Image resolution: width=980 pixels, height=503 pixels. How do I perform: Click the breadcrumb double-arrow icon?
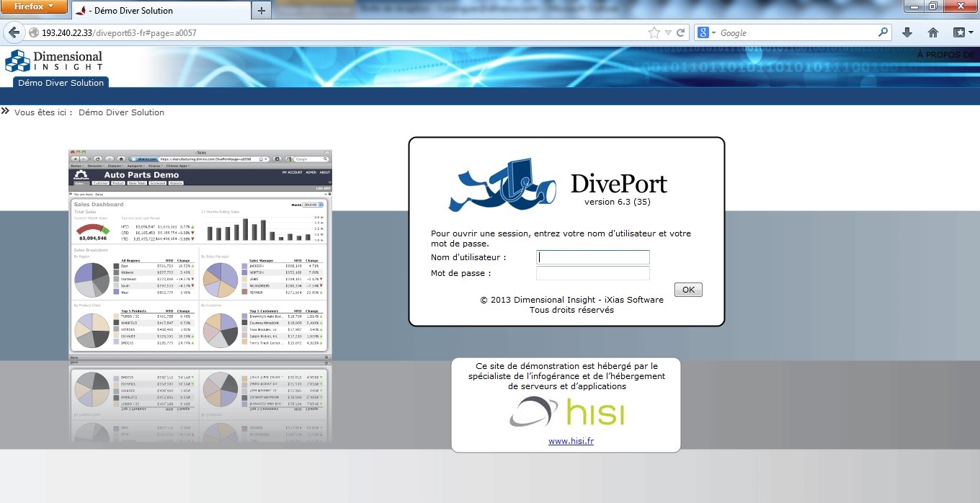6,111
